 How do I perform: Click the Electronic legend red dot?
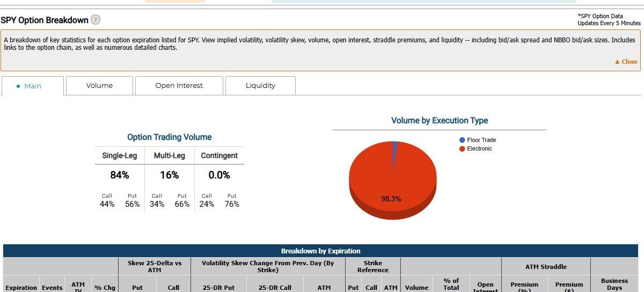pyautogui.click(x=462, y=148)
